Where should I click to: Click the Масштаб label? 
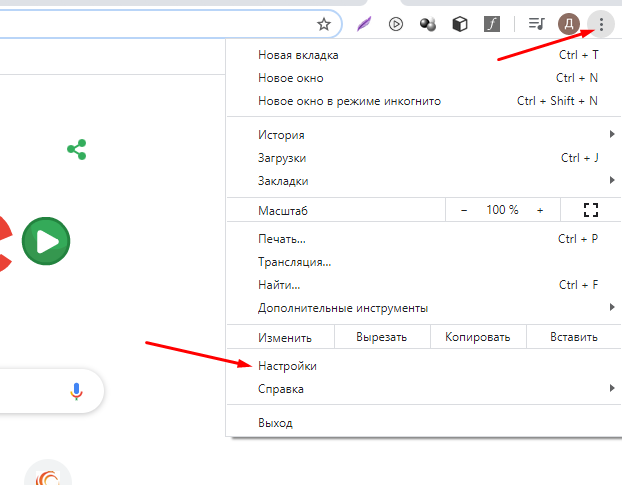pos(283,211)
